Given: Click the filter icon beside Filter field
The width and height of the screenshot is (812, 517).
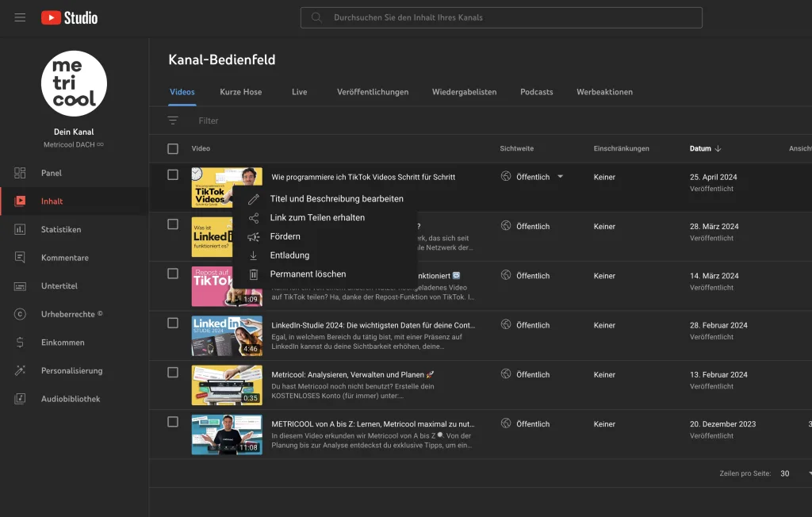Looking at the screenshot, I should (173, 121).
